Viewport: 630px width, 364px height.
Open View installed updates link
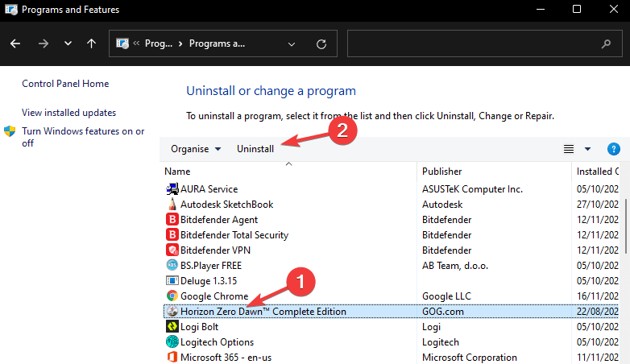coord(68,113)
